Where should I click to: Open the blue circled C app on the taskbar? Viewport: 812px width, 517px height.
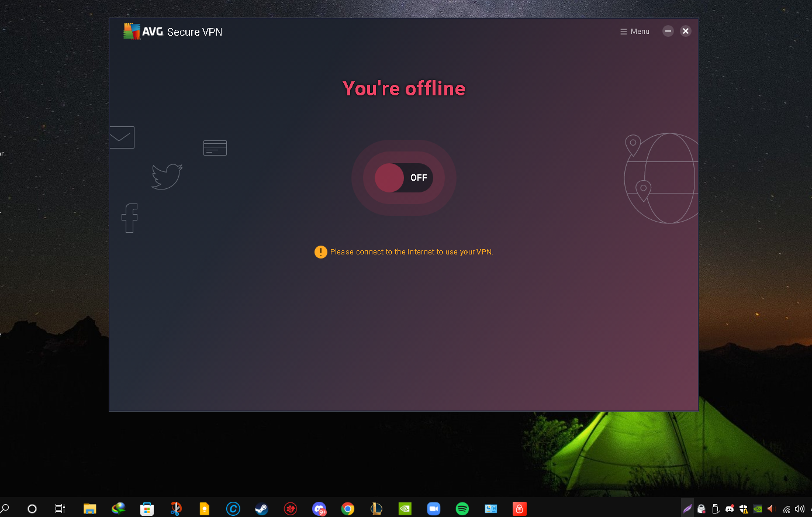[x=233, y=509]
